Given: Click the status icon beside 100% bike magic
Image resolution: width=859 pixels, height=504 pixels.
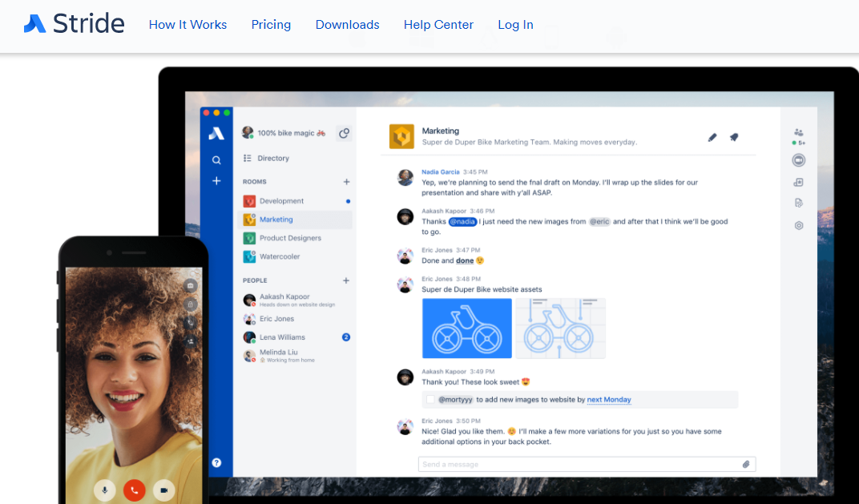Looking at the screenshot, I should (x=344, y=133).
